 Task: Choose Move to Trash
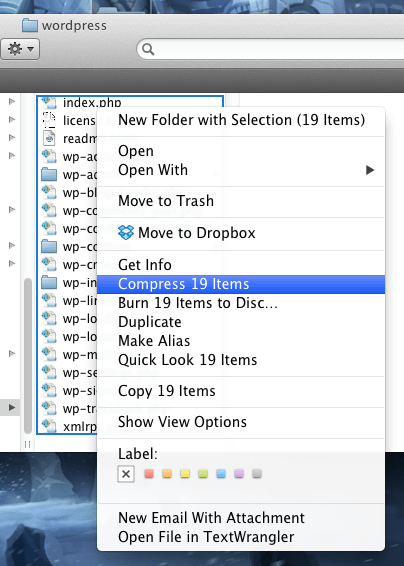point(241,201)
